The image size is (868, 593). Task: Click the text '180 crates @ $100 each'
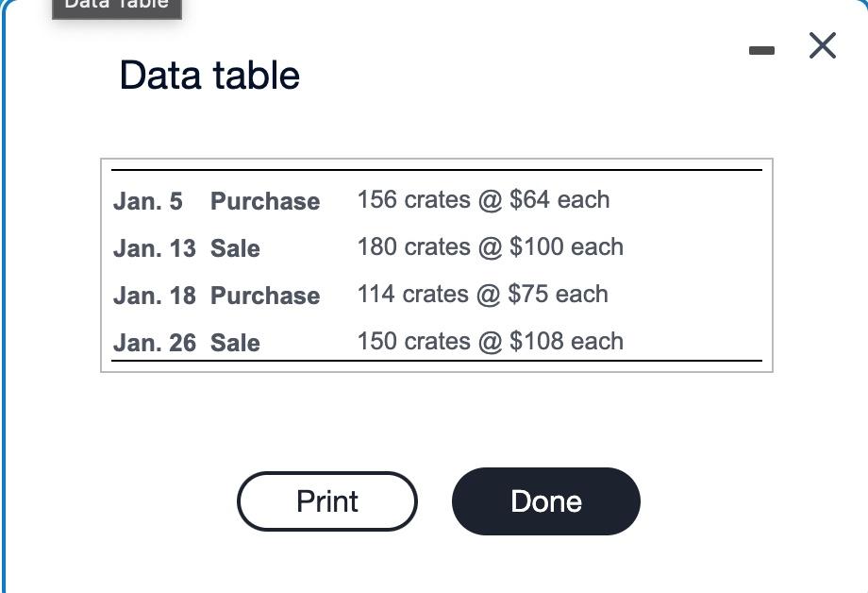coord(490,246)
